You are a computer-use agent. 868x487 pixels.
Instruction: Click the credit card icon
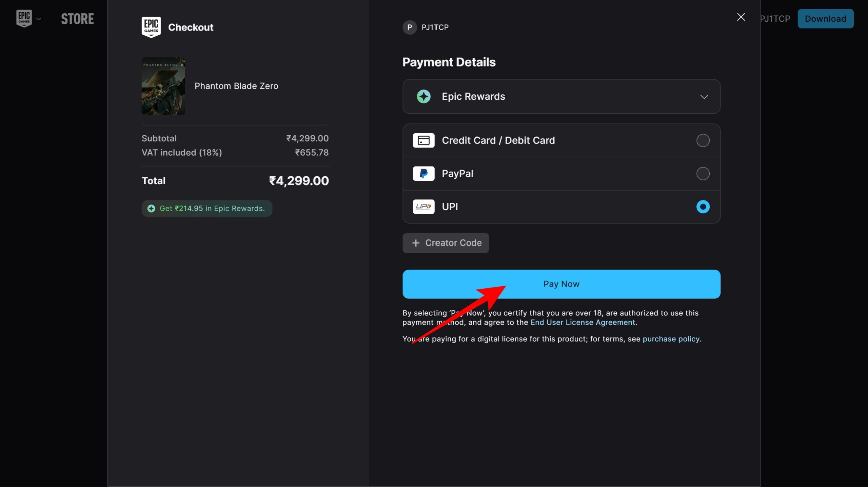click(x=423, y=140)
